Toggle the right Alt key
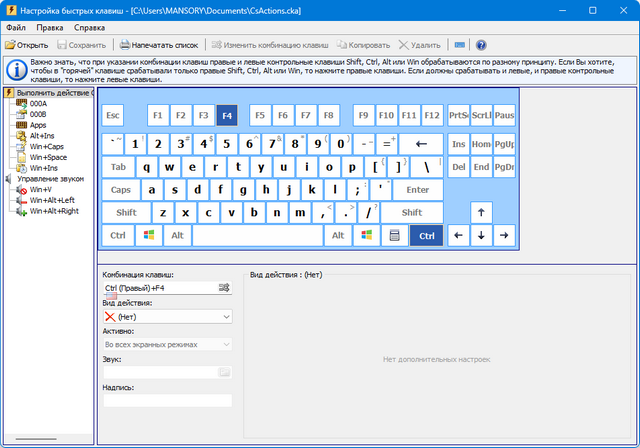Image resolution: width=640 pixels, height=448 pixels. coord(338,235)
